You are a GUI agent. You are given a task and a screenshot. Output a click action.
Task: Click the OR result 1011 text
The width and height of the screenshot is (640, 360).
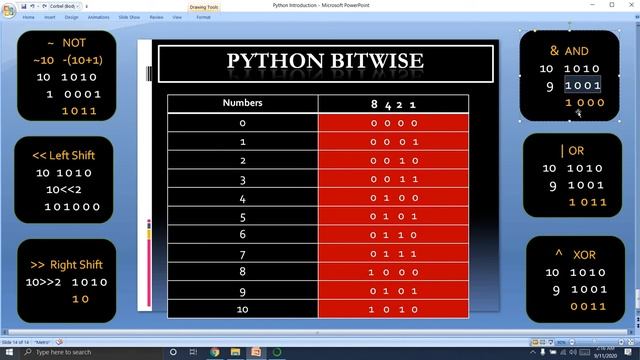point(588,202)
